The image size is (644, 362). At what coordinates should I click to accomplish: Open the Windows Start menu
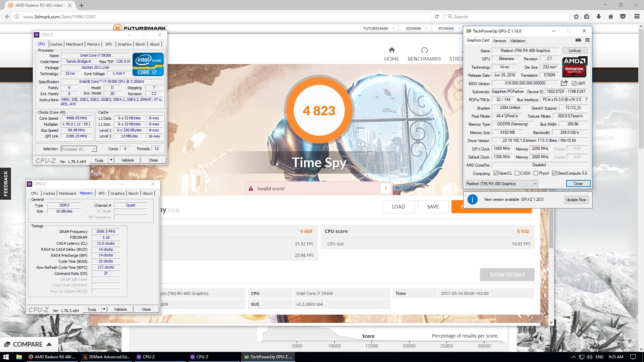[6, 357]
